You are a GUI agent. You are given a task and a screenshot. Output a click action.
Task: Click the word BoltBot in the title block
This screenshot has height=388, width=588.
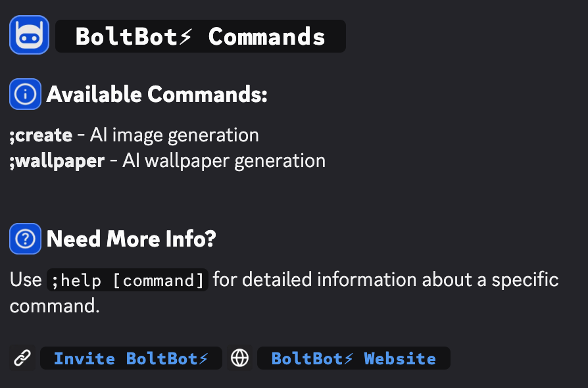126,36
